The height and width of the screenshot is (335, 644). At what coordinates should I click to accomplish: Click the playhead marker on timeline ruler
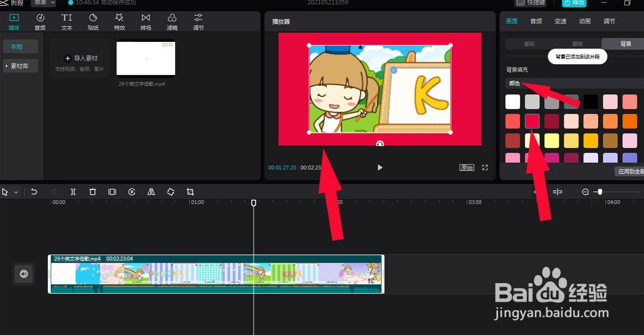254,203
